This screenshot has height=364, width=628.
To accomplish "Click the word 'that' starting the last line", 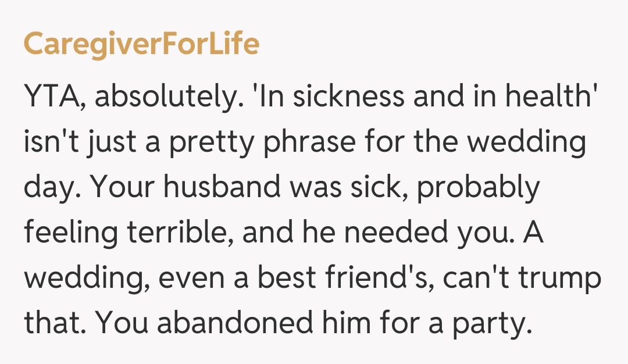I will pos(53,323).
